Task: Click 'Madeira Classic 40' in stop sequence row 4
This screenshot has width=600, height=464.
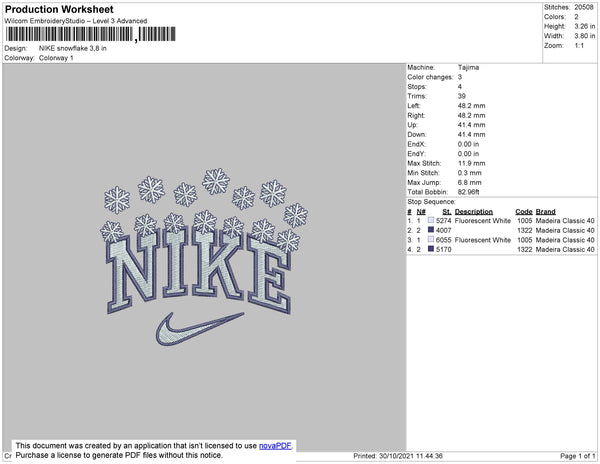Action: click(x=565, y=249)
